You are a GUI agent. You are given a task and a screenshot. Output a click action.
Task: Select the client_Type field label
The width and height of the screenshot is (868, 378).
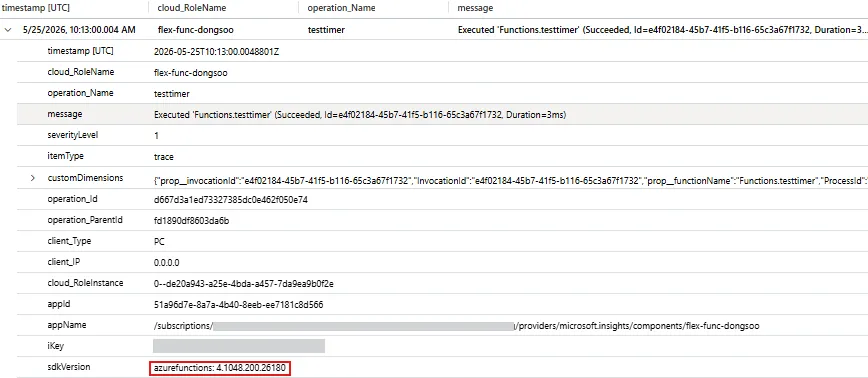coord(69,241)
